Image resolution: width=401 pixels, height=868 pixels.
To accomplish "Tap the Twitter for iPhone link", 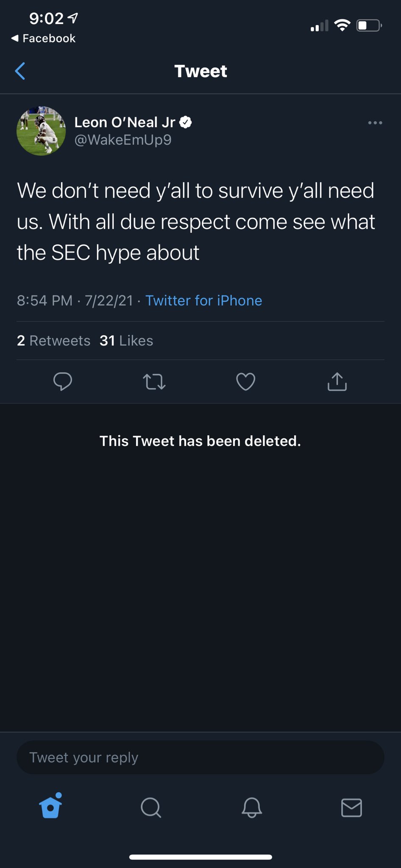I will [203, 300].
